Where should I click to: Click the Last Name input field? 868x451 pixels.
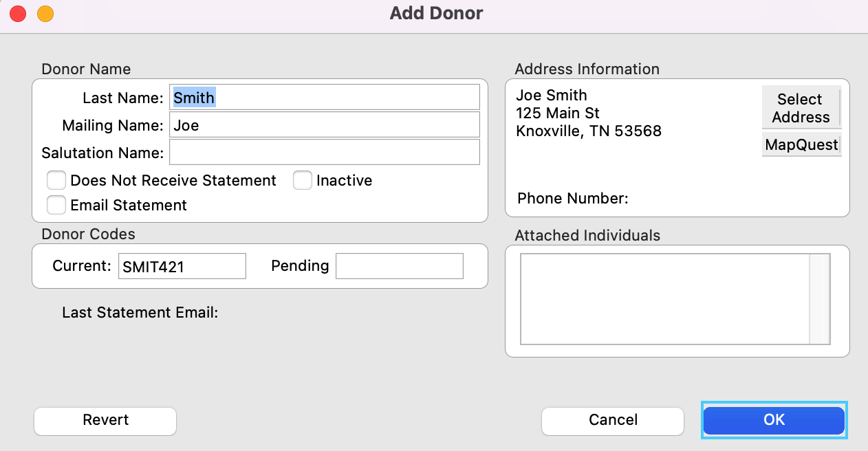pos(324,98)
